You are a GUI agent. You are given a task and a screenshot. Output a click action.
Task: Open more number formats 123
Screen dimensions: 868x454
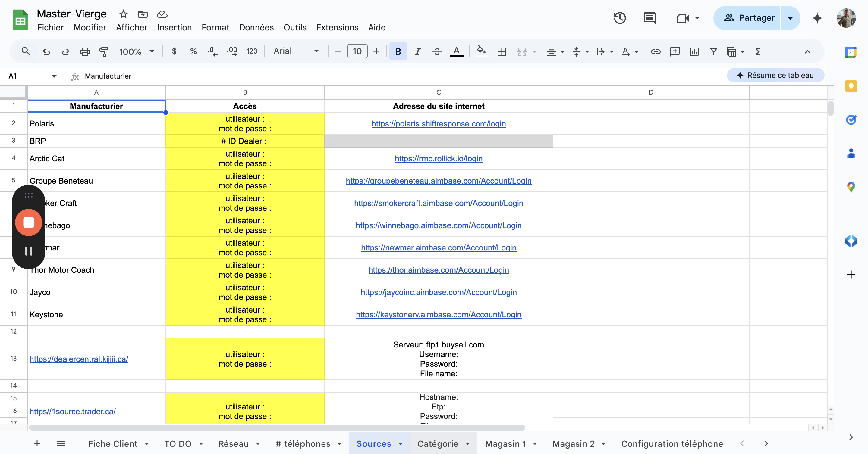pyautogui.click(x=252, y=51)
